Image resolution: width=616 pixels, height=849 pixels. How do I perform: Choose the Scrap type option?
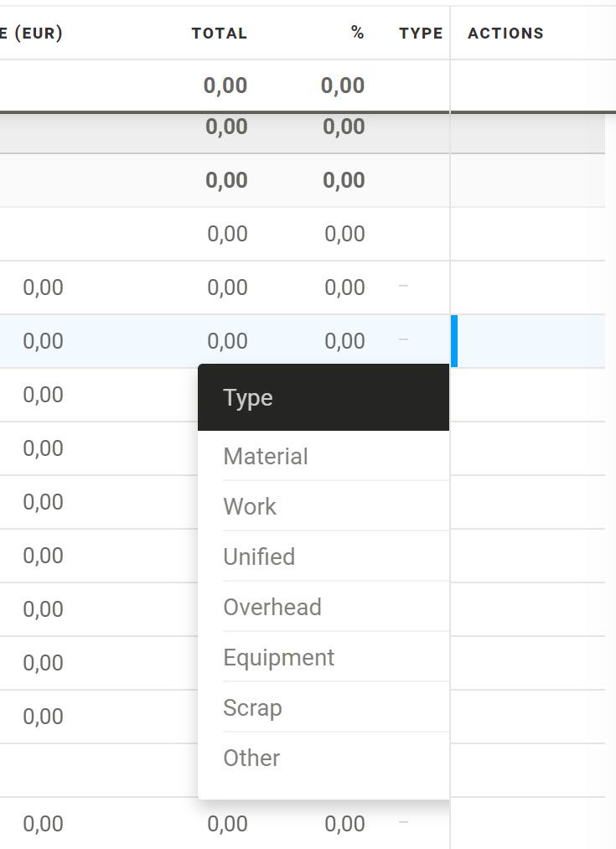pos(252,708)
